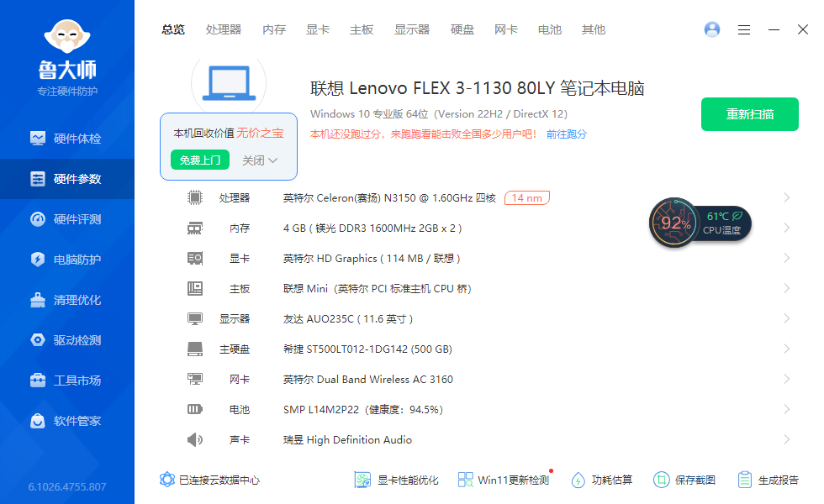Open the user account avatar
This screenshot has height=504, width=824.
point(712,29)
